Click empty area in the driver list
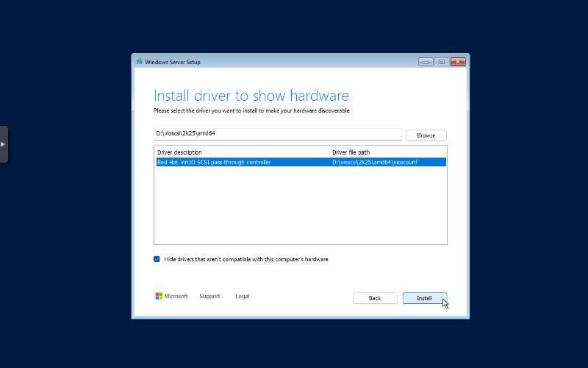Viewport: 588px width, 368px height. tap(300, 206)
